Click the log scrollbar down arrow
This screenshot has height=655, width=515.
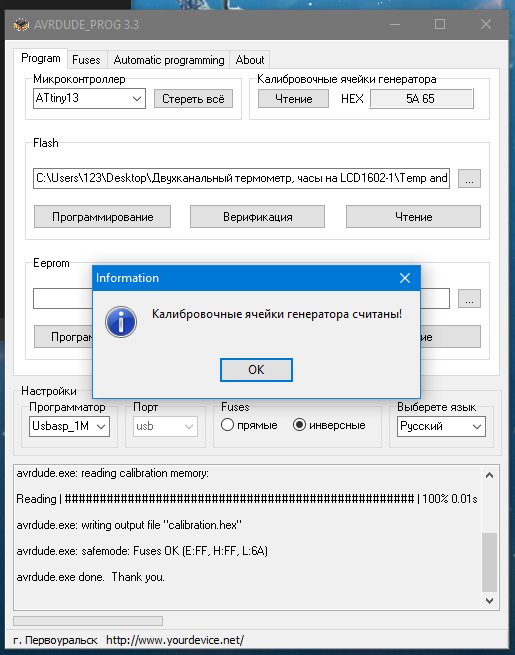click(x=490, y=600)
